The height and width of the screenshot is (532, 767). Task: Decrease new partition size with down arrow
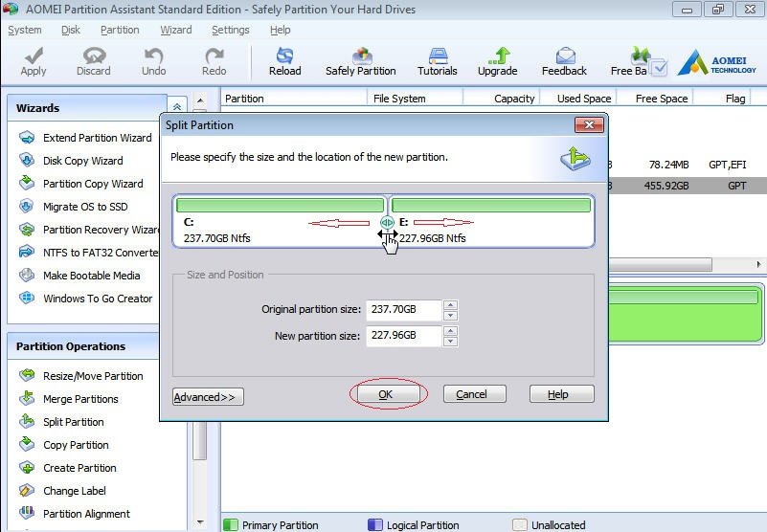(x=450, y=342)
